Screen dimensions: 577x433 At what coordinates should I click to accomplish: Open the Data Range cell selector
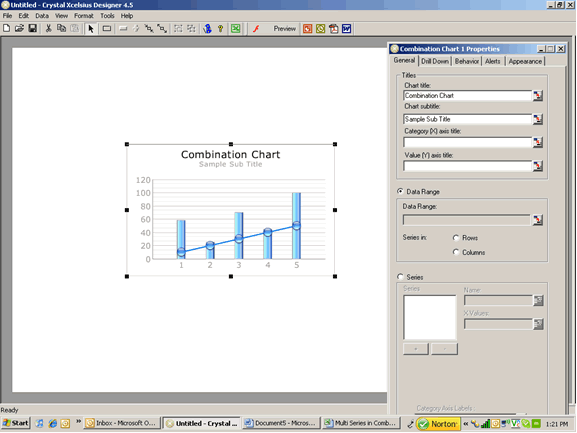point(538,220)
